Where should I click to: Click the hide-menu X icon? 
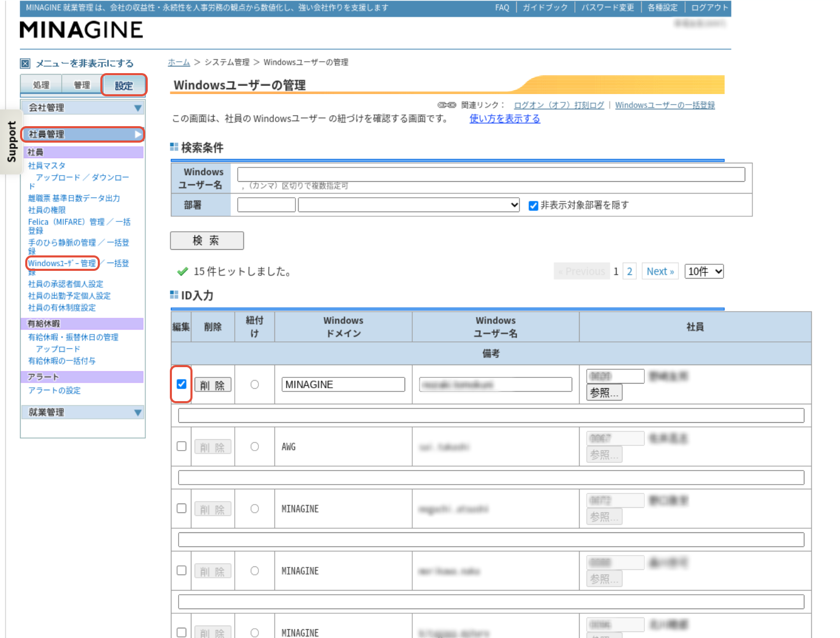[x=25, y=63]
